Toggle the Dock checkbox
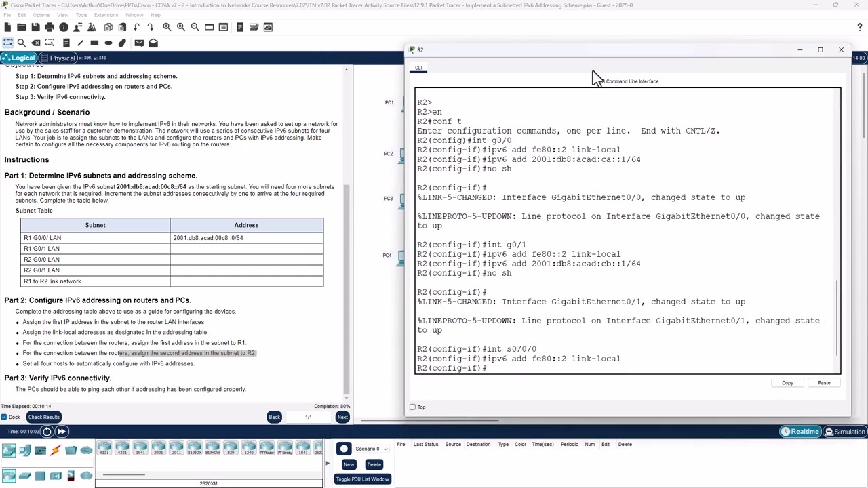The width and height of the screenshot is (868, 488). pyautogui.click(x=5, y=417)
